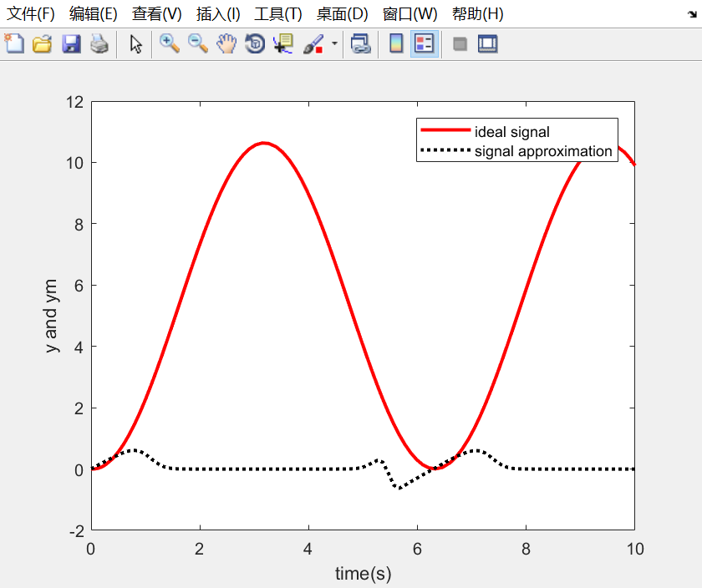Toggle Show Plot Tools and Dock Figure
The image size is (702, 588).
pos(487,43)
